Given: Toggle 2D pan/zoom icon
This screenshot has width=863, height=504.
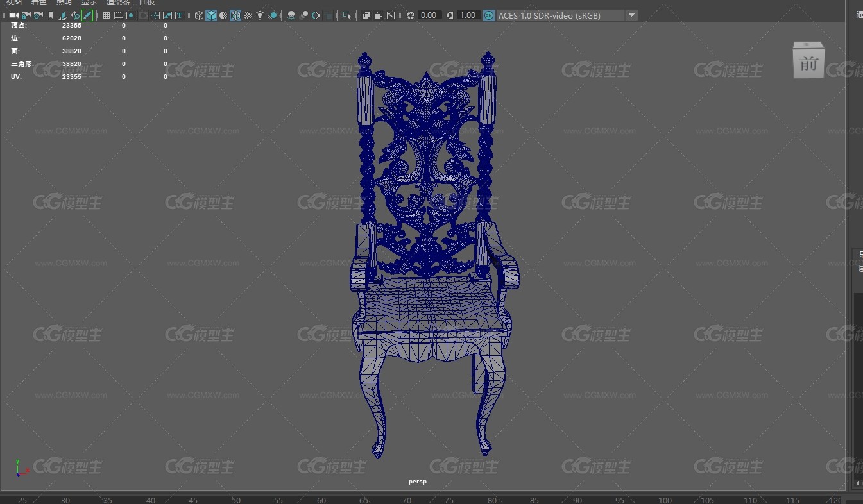Looking at the screenshot, I should (75, 15).
